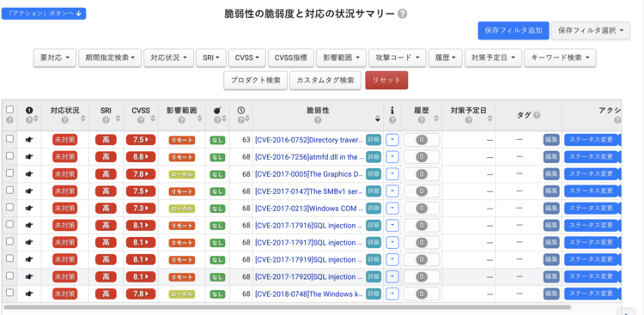Screen dimensions: 644x315
Task: Sort by 対応状況 column sort arrow
Action: point(83,119)
